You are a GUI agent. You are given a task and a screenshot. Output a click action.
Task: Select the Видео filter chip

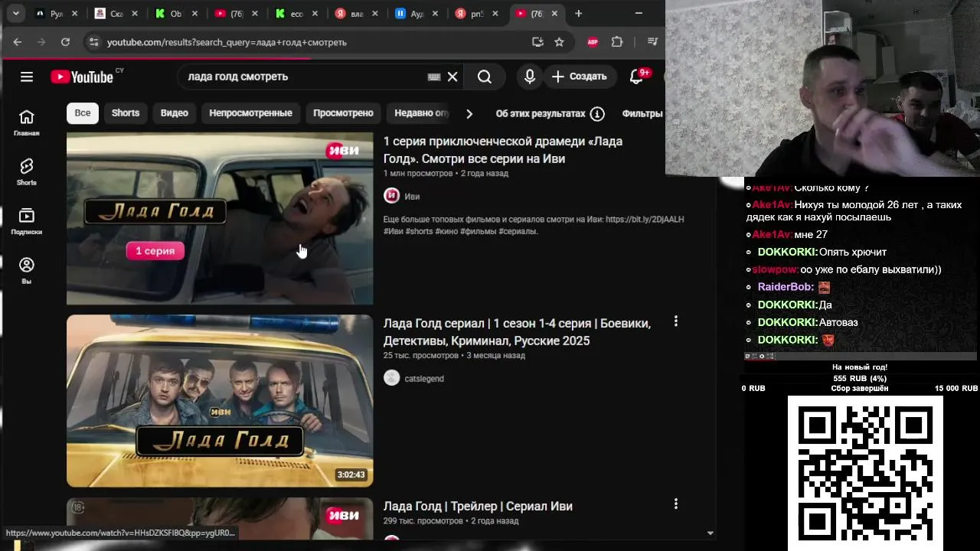pyautogui.click(x=175, y=112)
